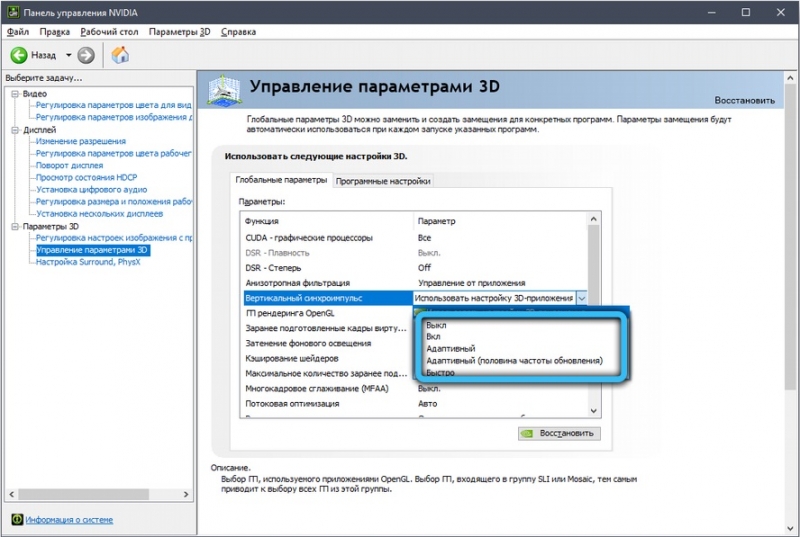Image resolution: width=800 pixels, height=537 pixels.
Task: Open Установка нескольких дисплеев
Action: click(x=99, y=214)
